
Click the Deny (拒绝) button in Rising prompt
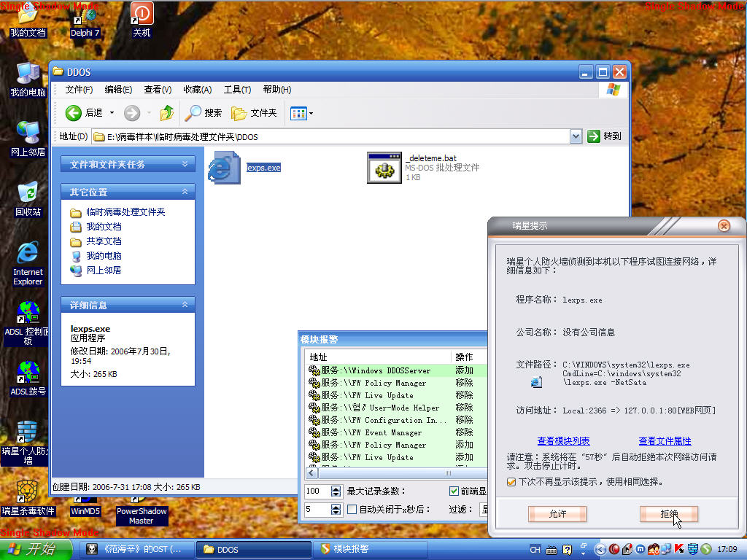point(668,514)
